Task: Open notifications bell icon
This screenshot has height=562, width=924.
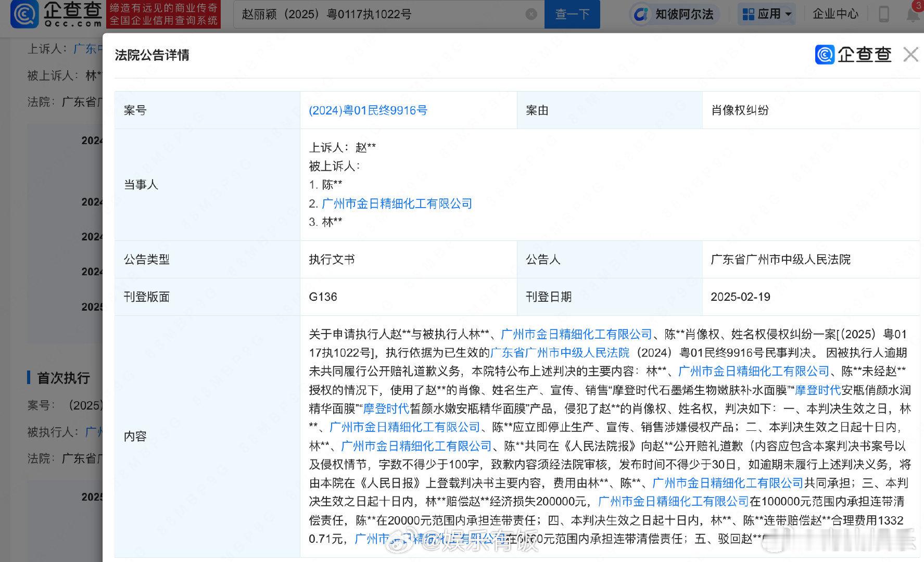Action: pos(914,14)
